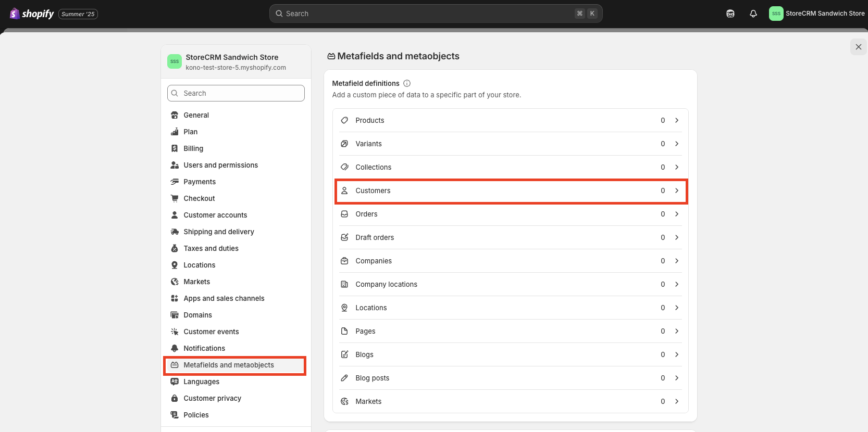Click the Payments icon in sidebar
Image resolution: width=868 pixels, height=432 pixels.
point(175,182)
